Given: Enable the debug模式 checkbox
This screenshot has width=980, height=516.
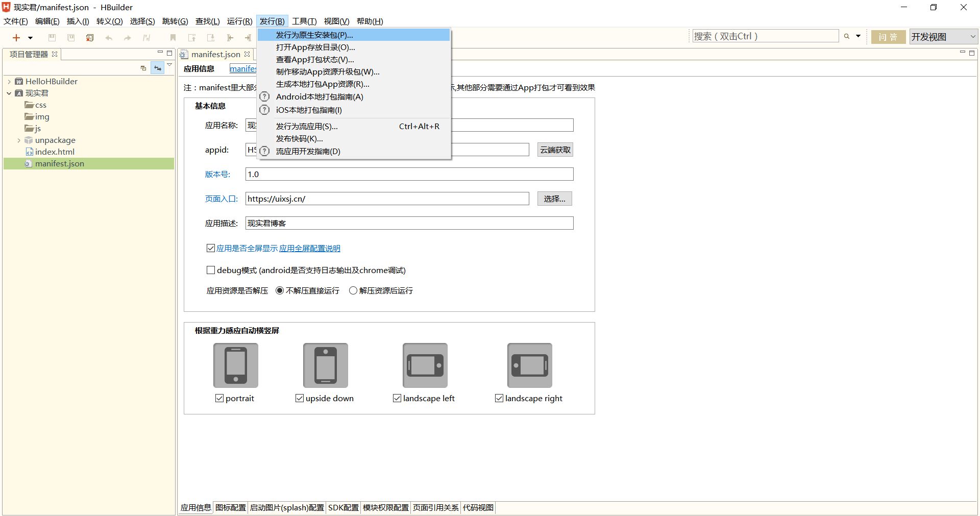Looking at the screenshot, I should [x=210, y=271].
